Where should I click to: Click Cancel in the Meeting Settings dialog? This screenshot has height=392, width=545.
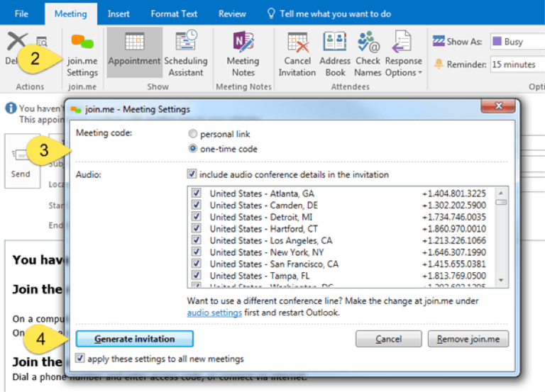tap(389, 339)
